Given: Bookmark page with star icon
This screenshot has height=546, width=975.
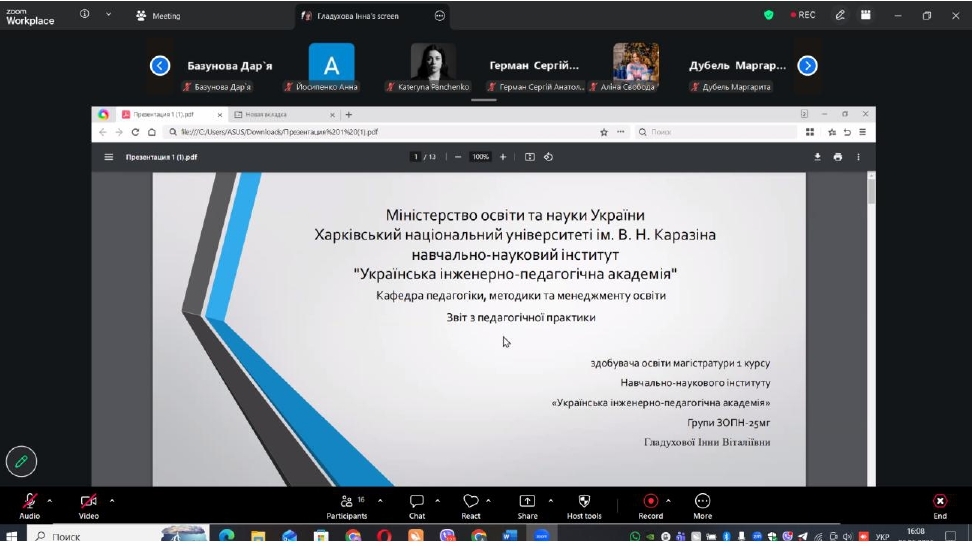Looking at the screenshot, I should click(604, 132).
